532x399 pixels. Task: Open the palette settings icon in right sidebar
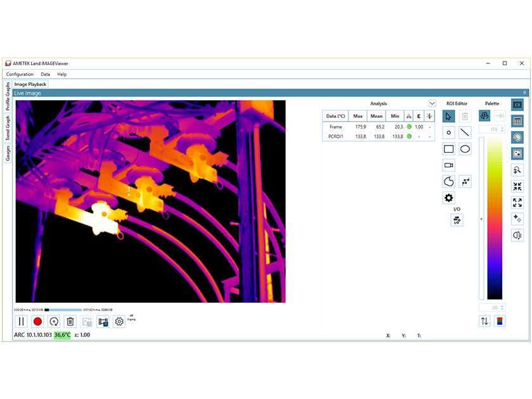pyautogui.click(x=517, y=138)
